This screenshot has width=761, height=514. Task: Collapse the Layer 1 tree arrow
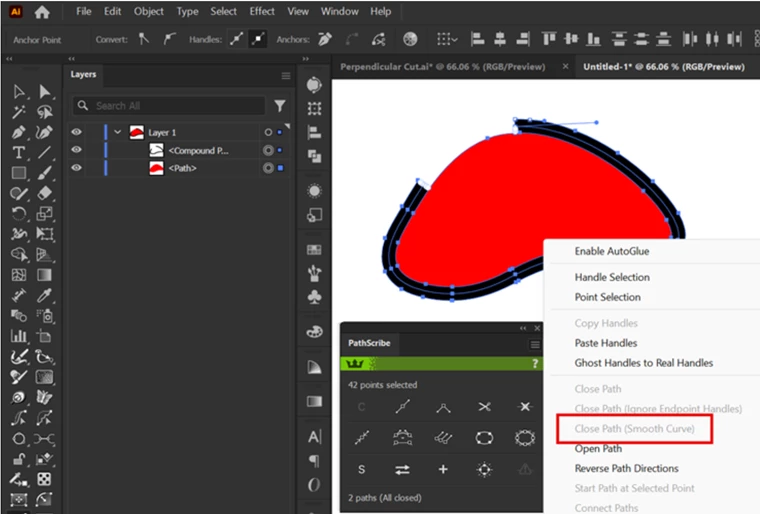click(117, 132)
